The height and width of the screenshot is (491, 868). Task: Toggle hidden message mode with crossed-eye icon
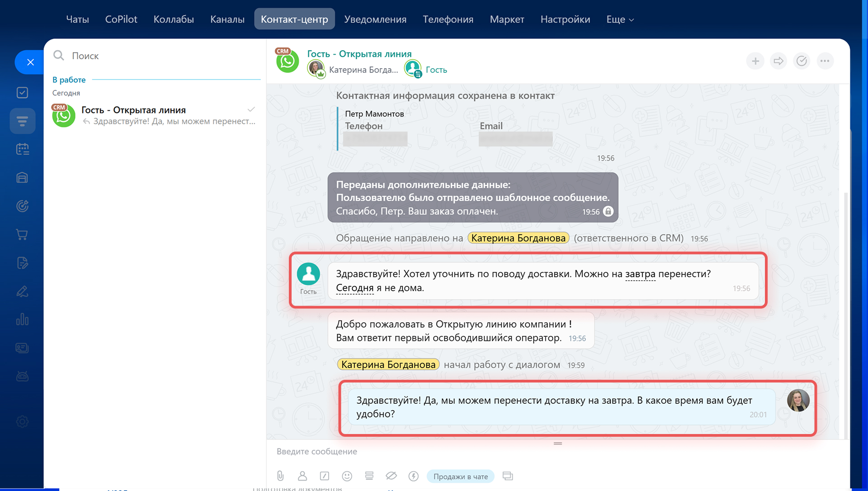391,476
